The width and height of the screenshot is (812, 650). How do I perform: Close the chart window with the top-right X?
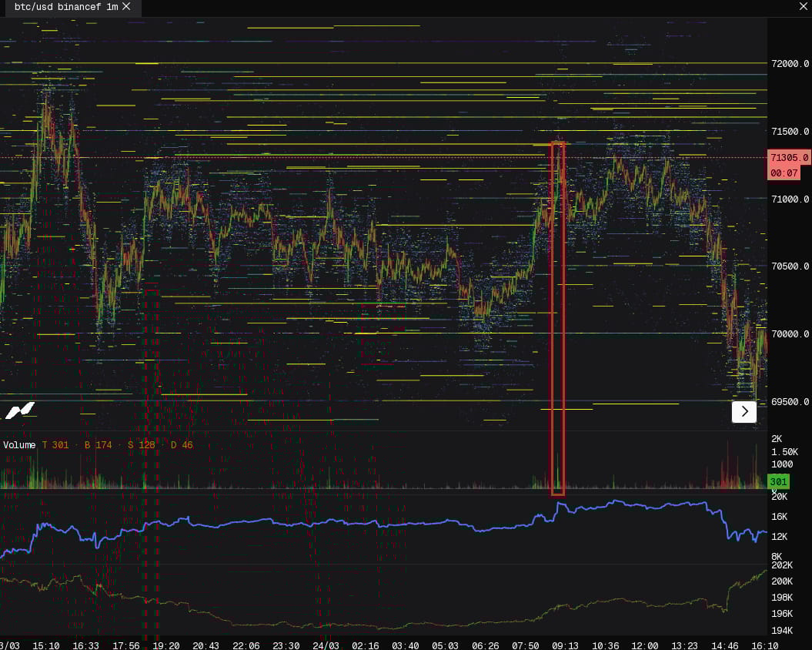click(x=803, y=6)
